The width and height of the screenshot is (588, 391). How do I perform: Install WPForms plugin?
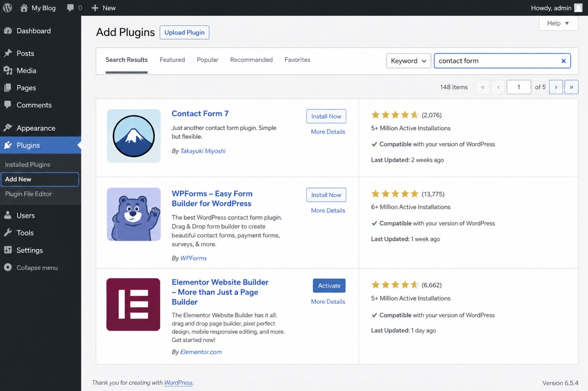coord(326,195)
